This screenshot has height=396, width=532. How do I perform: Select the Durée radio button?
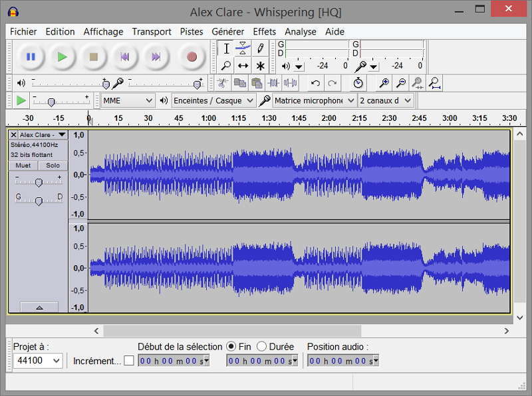pos(261,347)
